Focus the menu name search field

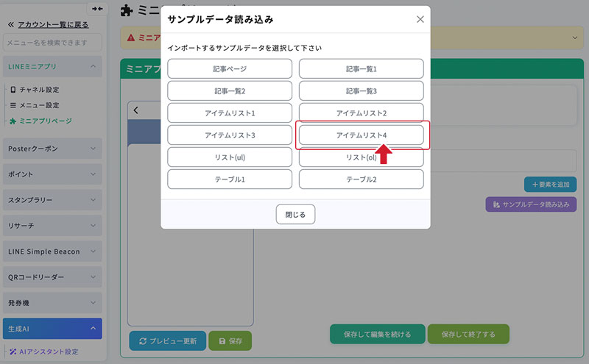[x=52, y=43]
